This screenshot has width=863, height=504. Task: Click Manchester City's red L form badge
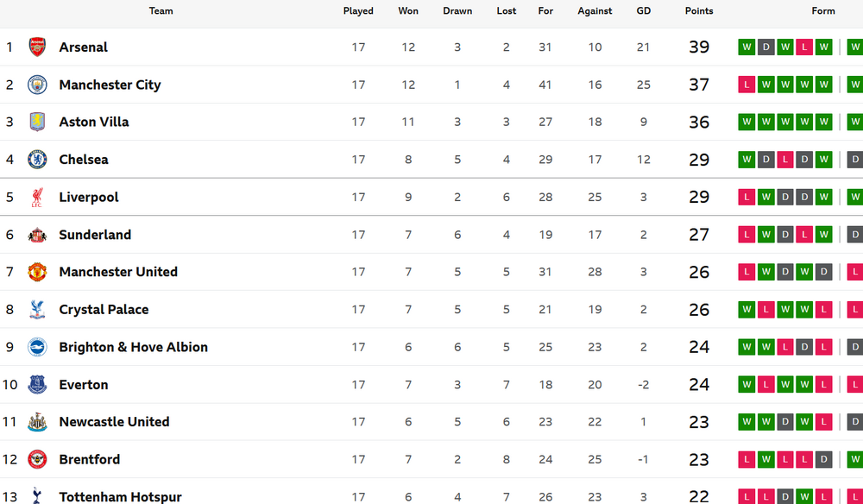746,85
